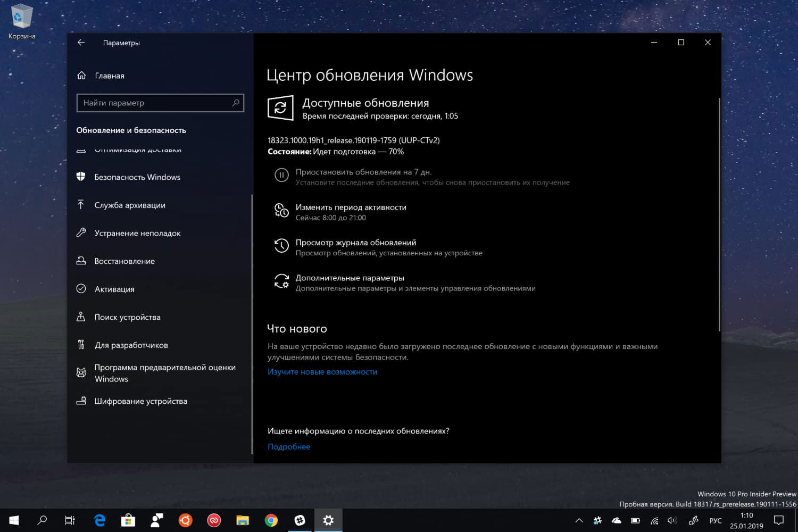798x532 pixels.
Task: Select the Активация checkmark icon
Action: (82, 289)
